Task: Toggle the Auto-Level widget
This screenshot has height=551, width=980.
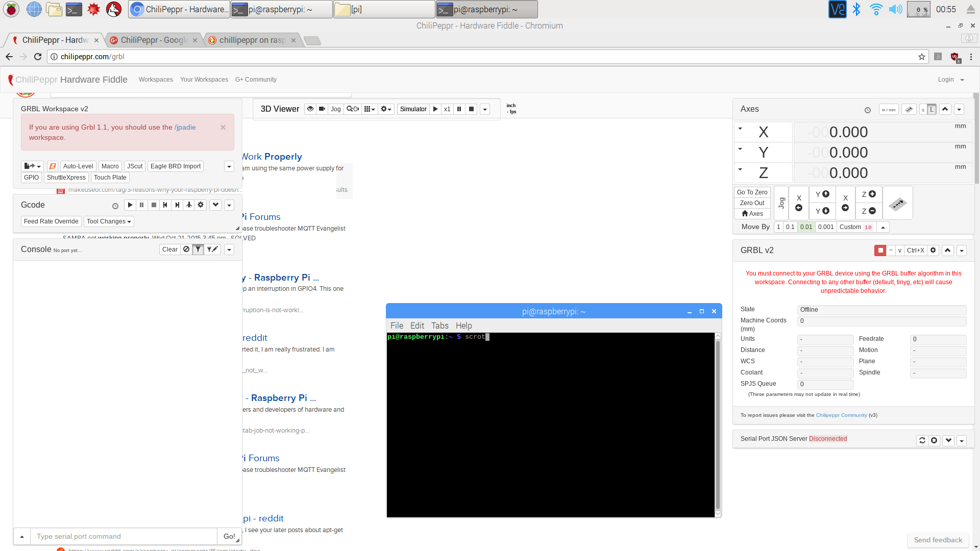Action: (78, 166)
